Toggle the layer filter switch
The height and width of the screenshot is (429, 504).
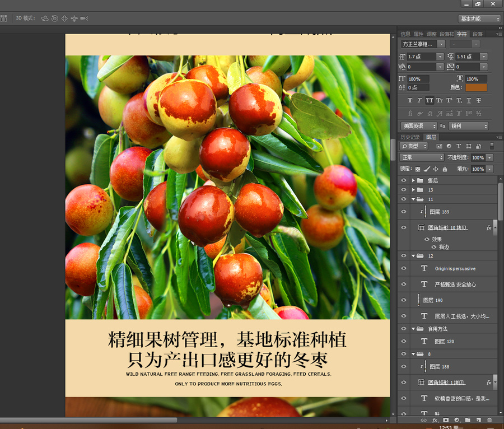[492, 146]
